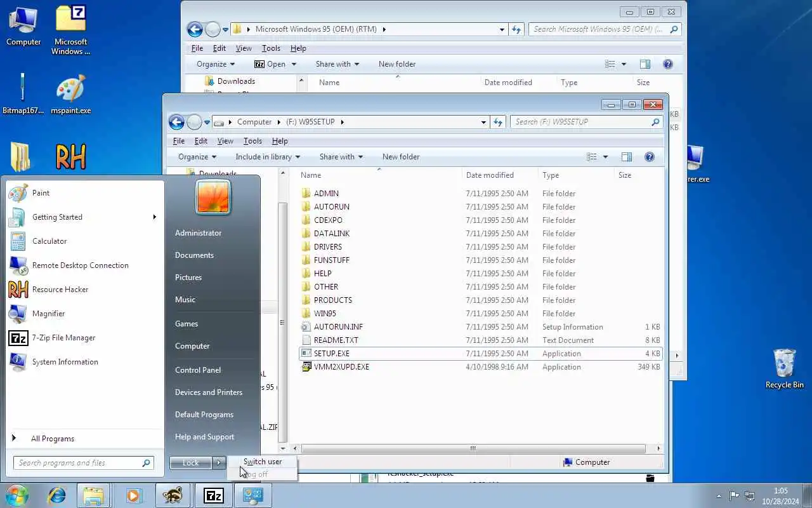Image resolution: width=812 pixels, height=508 pixels.
Task: Click the Search (F:) W95SETUP field
Action: point(586,122)
